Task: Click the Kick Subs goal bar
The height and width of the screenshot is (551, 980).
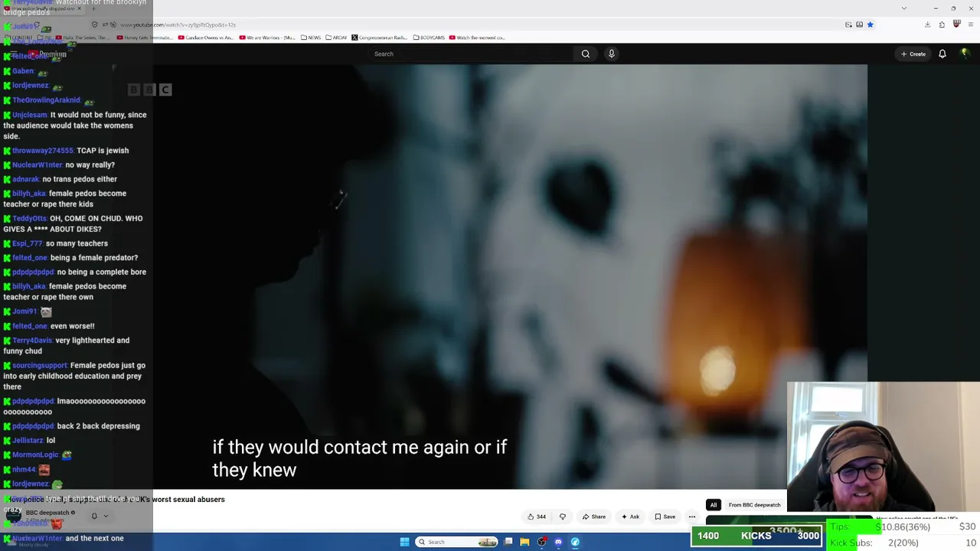Action: click(903, 543)
